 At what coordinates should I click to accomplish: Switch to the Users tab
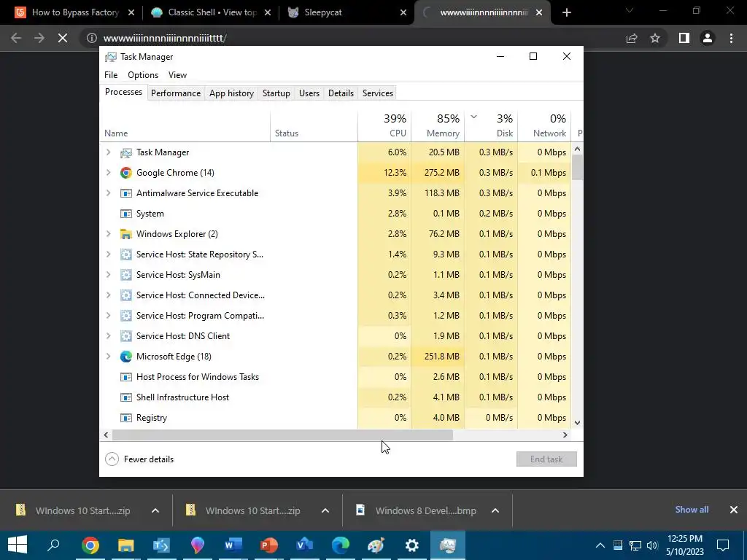[309, 93]
